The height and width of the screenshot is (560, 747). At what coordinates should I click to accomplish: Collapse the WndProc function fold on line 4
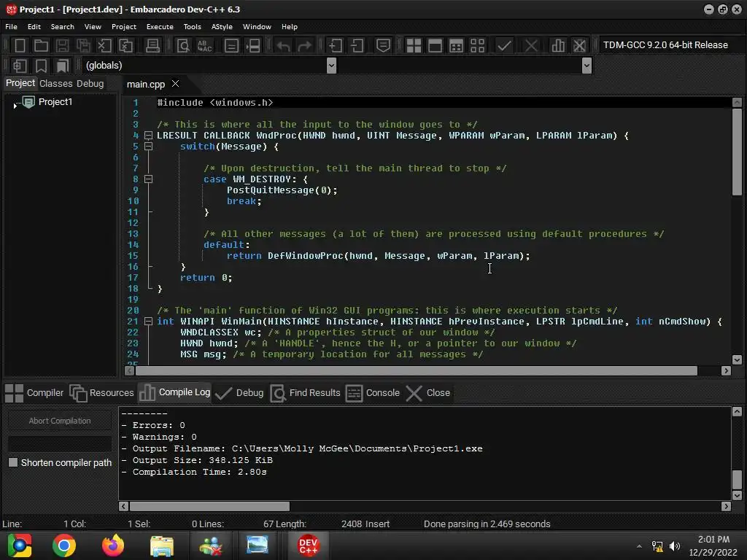tap(148, 135)
